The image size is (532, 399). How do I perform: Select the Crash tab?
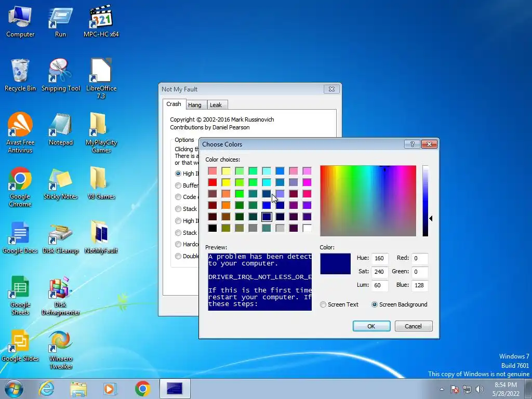[174, 104]
